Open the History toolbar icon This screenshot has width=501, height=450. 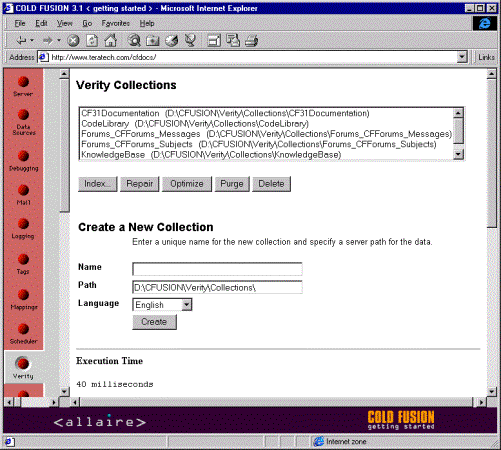tap(171, 41)
